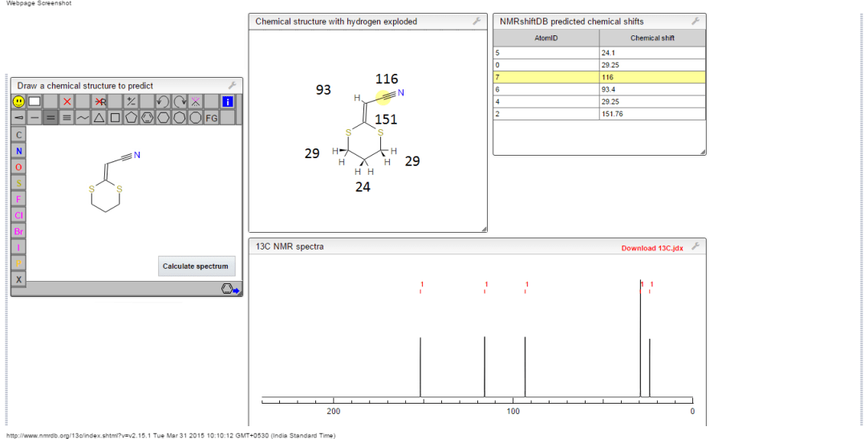Toggle the double bond tool

click(x=51, y=118)
